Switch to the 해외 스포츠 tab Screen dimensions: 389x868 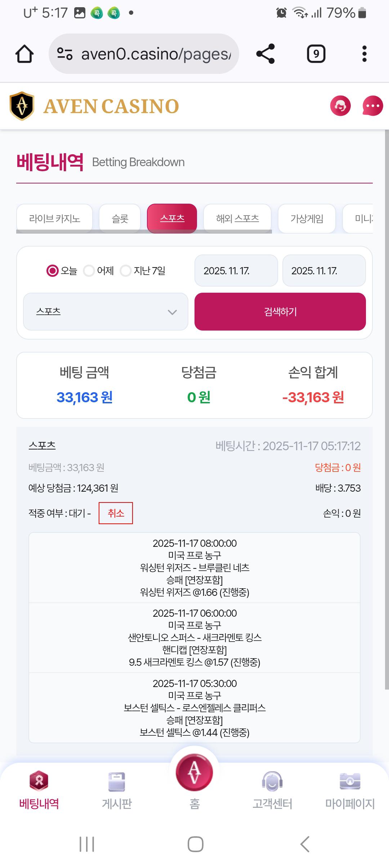click(237, 218)
